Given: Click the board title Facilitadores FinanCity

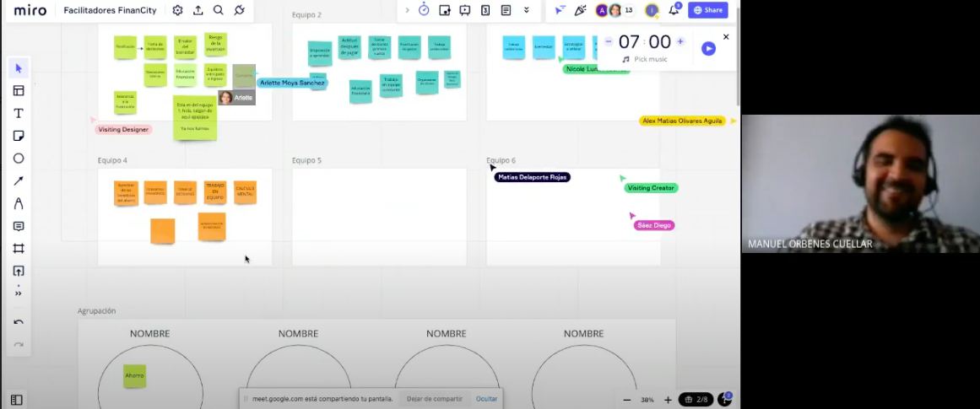Looking at the screenshot, I should [110, 10].
